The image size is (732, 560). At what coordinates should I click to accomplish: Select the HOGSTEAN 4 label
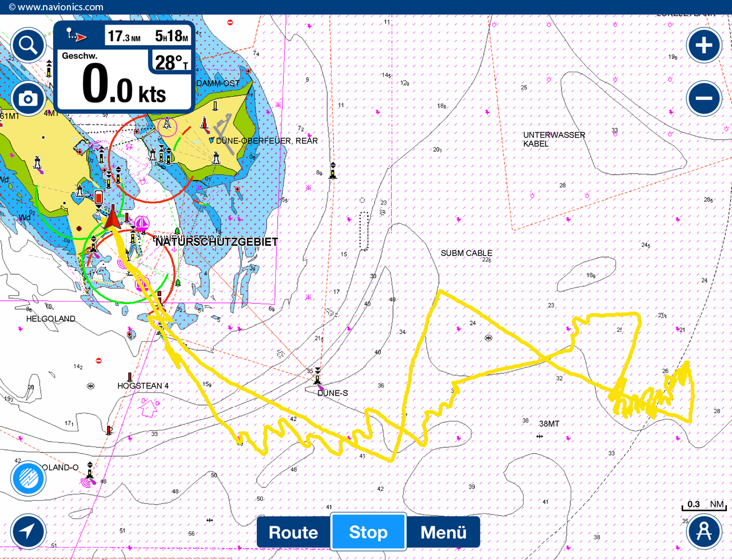[x=143, y=386]
